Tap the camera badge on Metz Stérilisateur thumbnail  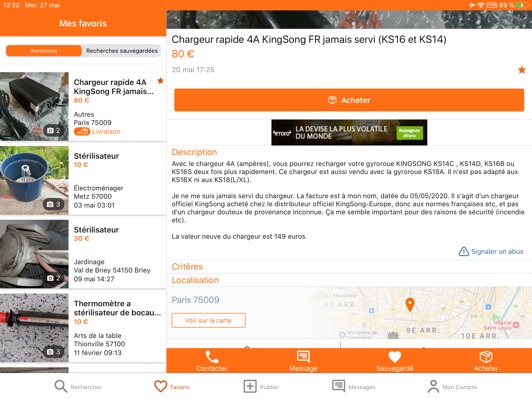tap(54, 204)
